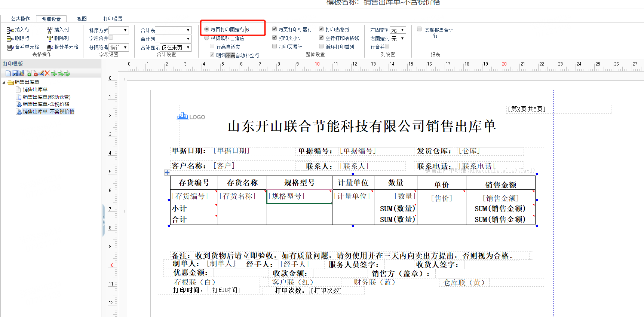This screenshot has height=317, width=644.
Task: Toggle the 每页打印标题行 checkbox
Action: tap(275, 29)
